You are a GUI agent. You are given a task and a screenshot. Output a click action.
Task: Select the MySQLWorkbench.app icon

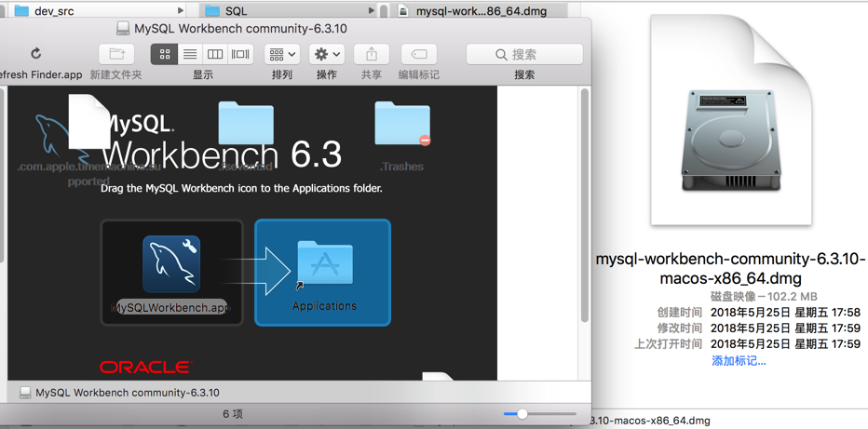171,264
